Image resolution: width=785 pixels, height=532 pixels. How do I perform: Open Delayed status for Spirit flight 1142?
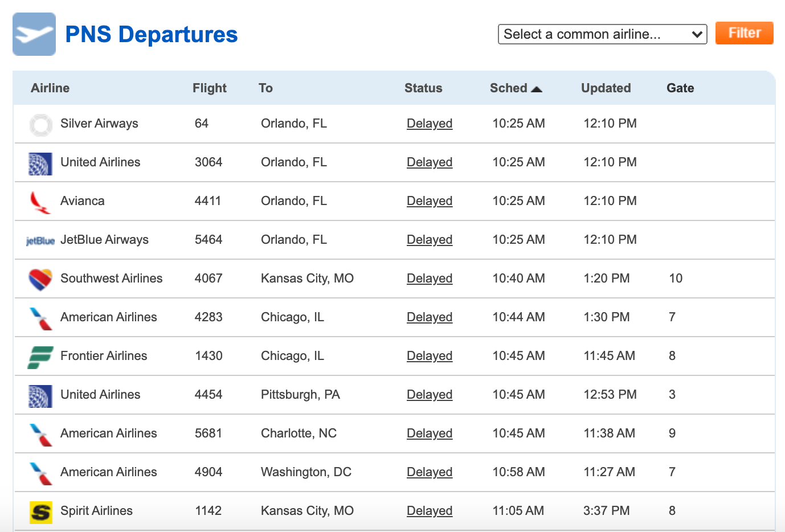click(x=430, y=511)
